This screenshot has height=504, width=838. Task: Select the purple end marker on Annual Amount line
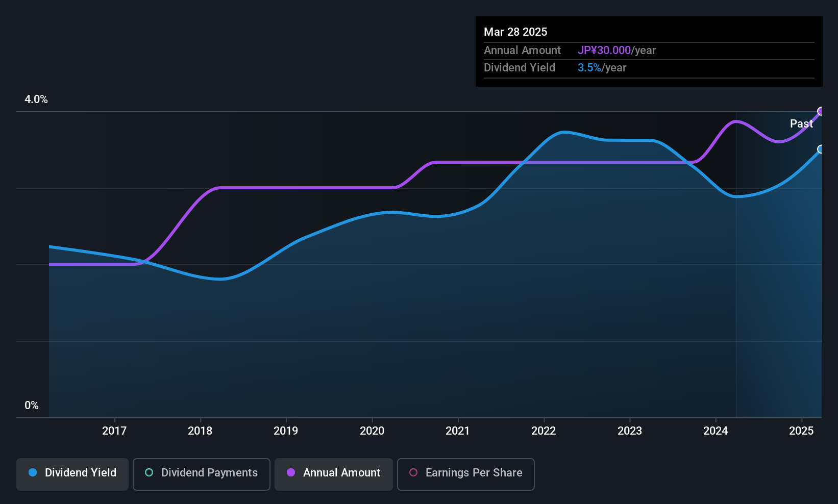click(x=821, y=112)
